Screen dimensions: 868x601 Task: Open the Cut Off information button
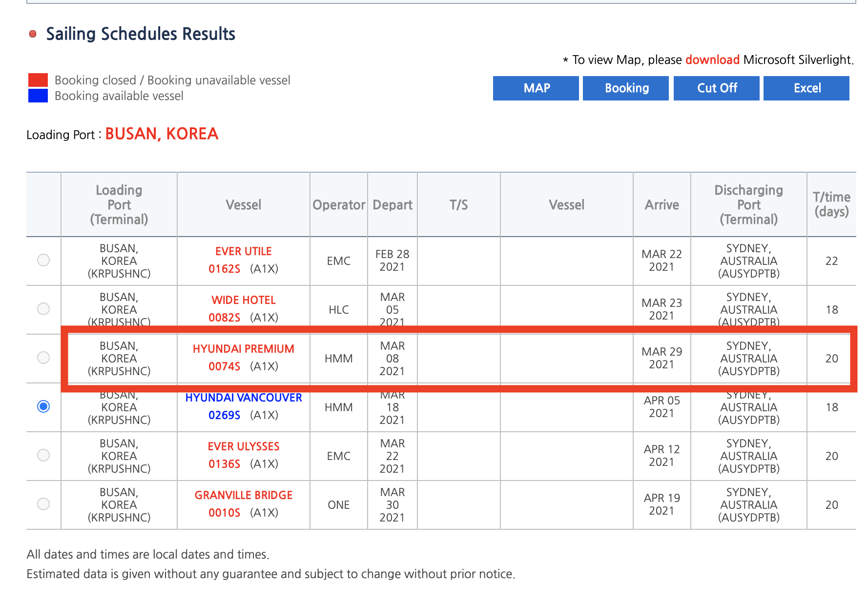pyautogui.click(x=716, y=88)
